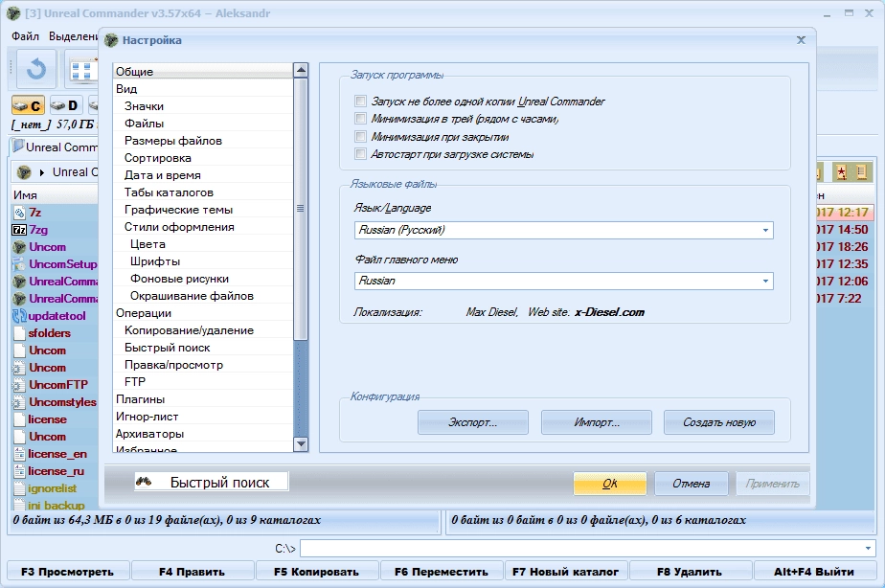The image size is (885, 588).
Task: Open the Файл menu
Action: click(x=26, y=36)
